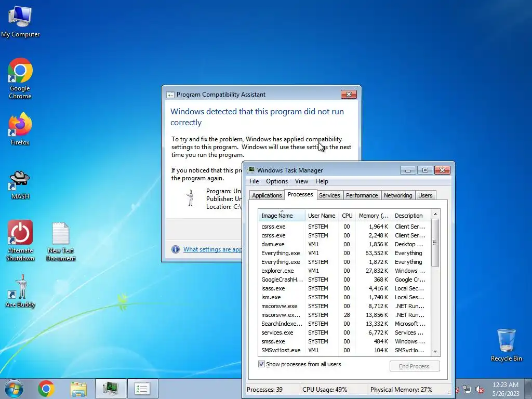Screen dimensions: 532x399
Task: Click the process list scroll up arrow
Action: [435, 214]
